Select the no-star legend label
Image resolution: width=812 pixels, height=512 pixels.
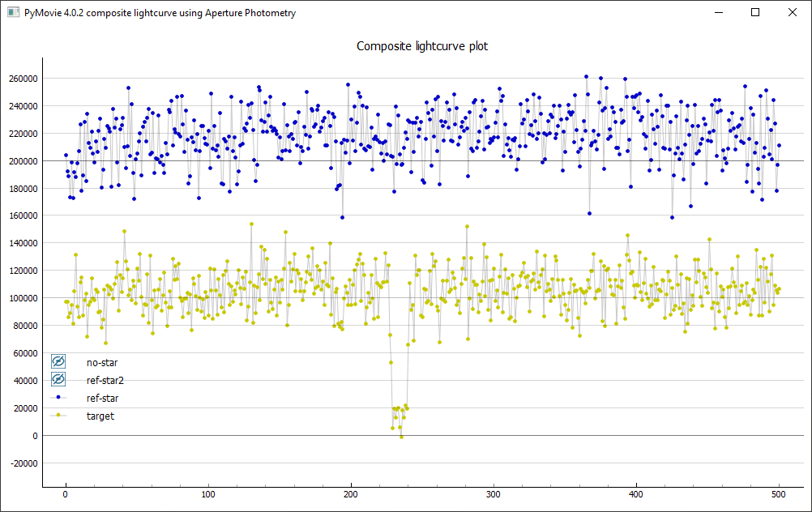[101, 362]
